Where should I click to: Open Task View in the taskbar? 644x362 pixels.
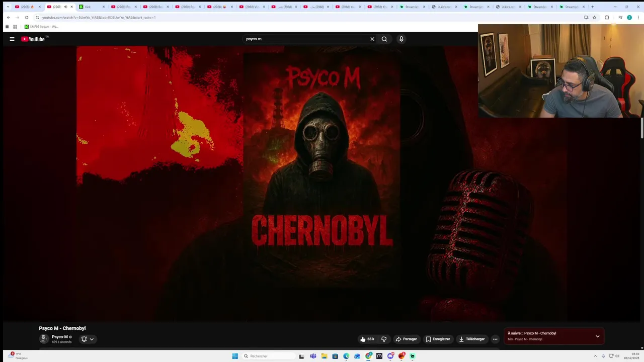(x=301, y=356)
